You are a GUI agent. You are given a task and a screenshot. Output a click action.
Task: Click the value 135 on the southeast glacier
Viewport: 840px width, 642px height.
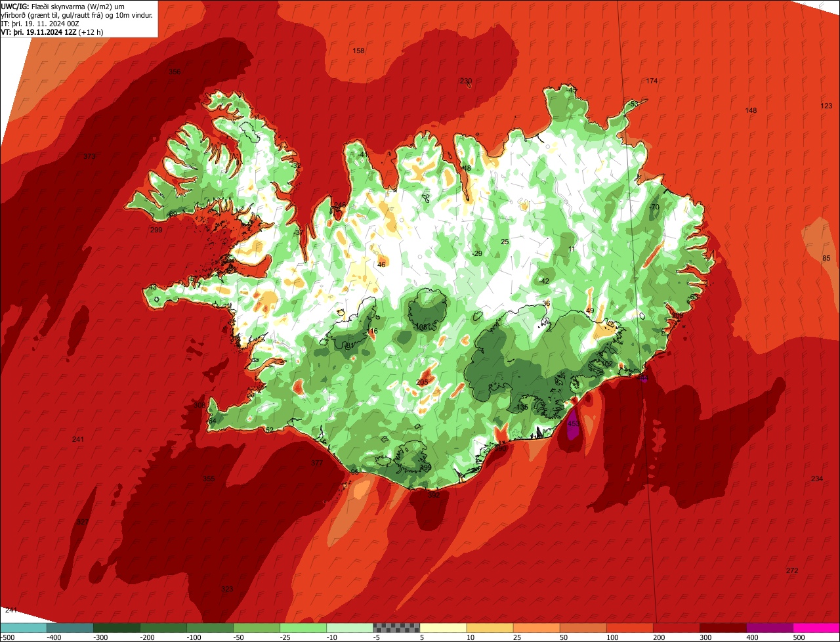522,407
